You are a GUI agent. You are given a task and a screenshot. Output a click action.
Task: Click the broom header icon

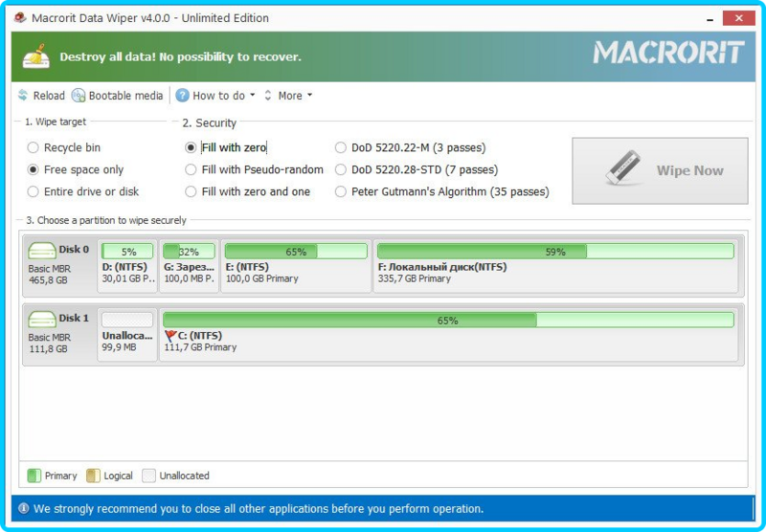coord(36,56)
